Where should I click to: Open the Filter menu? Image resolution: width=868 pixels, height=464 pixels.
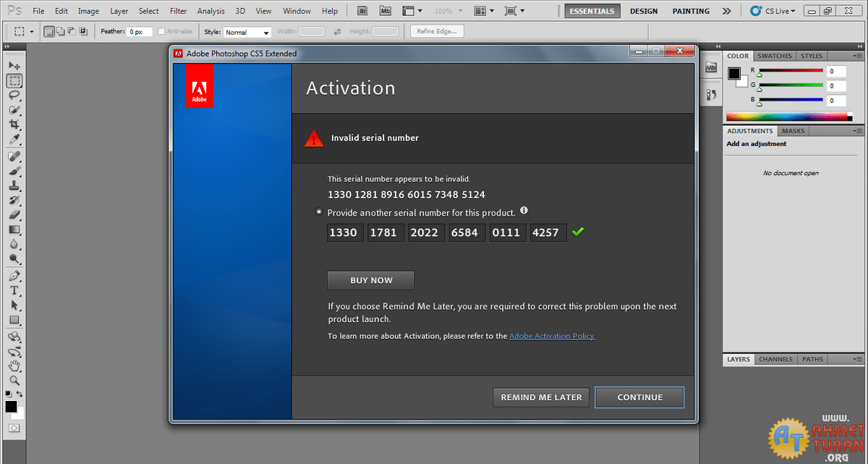point(178,11)
